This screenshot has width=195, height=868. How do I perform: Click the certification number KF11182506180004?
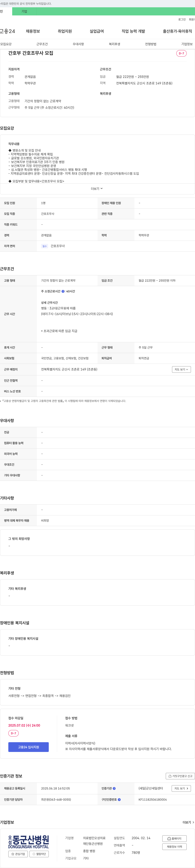point(153,800)
